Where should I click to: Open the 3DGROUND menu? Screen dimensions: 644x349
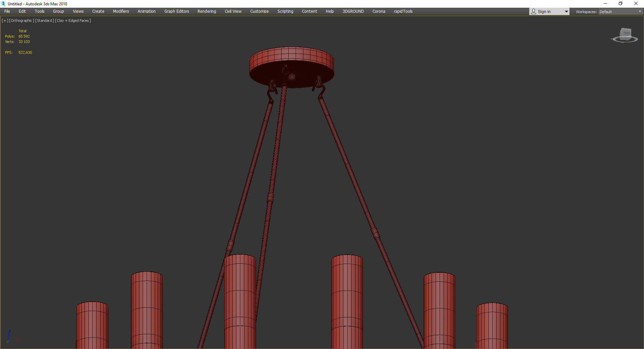point(353,11)
